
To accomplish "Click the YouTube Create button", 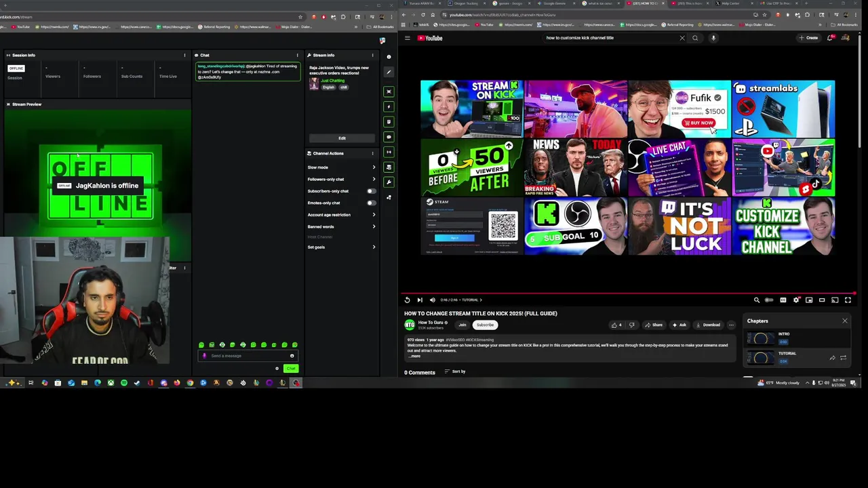I will (808, 38).
